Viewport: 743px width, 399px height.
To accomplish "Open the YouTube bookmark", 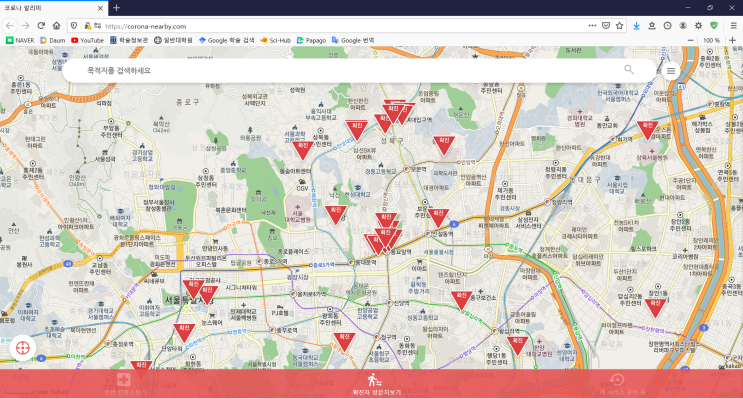I will tap(87, 40).
